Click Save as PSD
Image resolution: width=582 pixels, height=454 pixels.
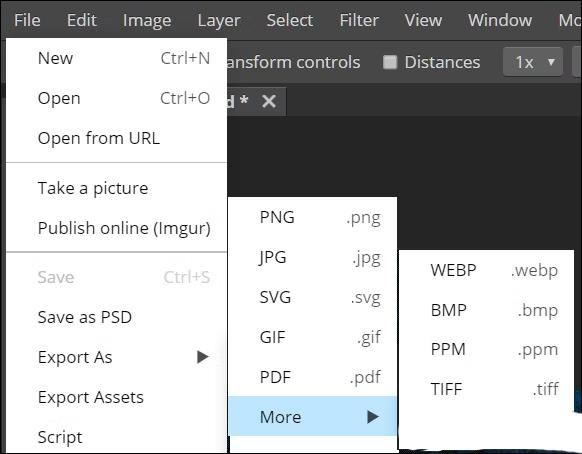(x=116, y=317)
